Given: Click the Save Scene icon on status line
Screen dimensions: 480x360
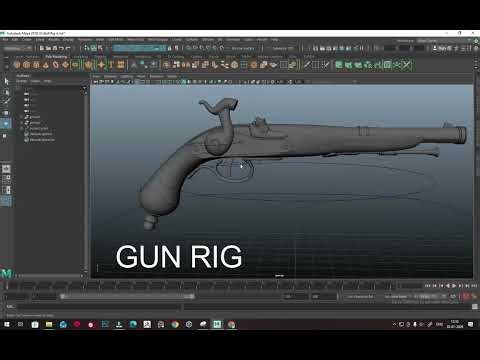Looking at the screenshot, I should coord(55,48).
